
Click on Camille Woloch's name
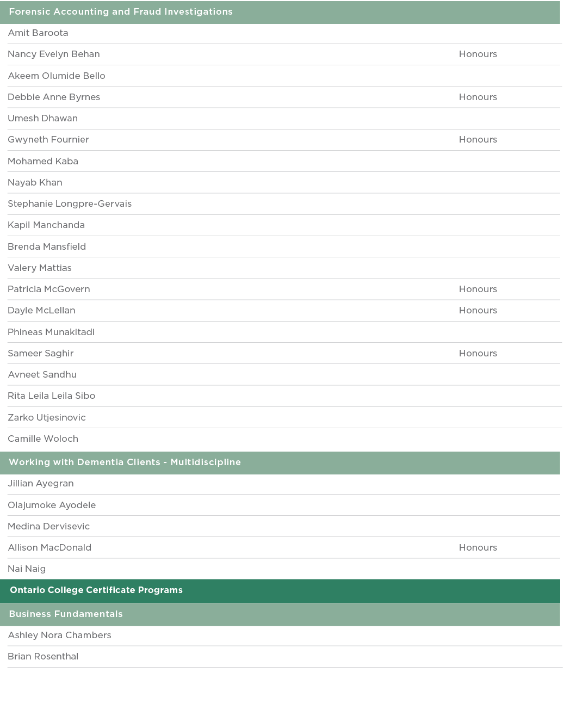tap(43, 439)
